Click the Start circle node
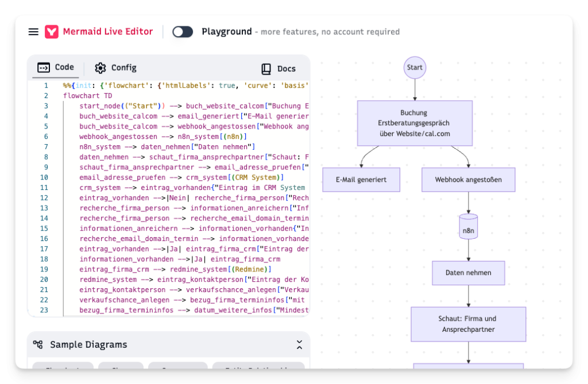Screen dimensions: 588x384 point(415,68)
